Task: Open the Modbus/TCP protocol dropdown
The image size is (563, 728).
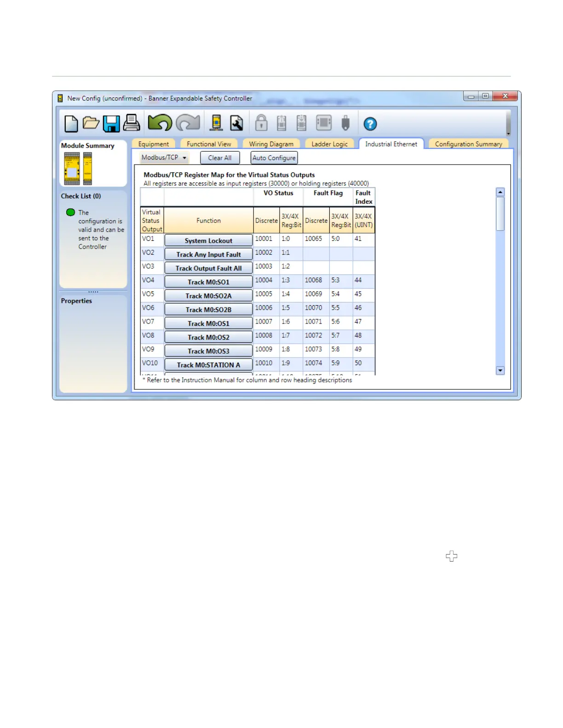Action: click(164, 158)
